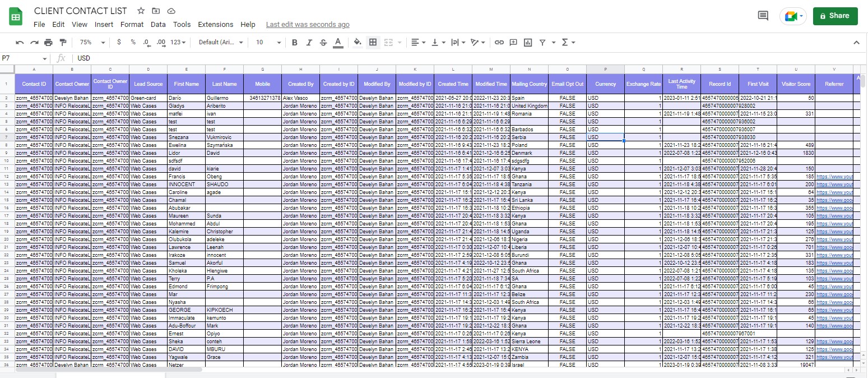The height and width of the screenshot is (378, 868).
Task: Open text wrapping dropdown
Action: click(458, 43)
